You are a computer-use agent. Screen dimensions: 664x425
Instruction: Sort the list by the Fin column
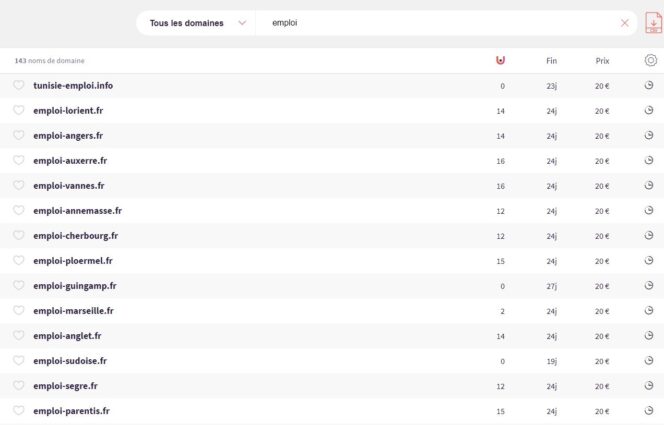551,60
